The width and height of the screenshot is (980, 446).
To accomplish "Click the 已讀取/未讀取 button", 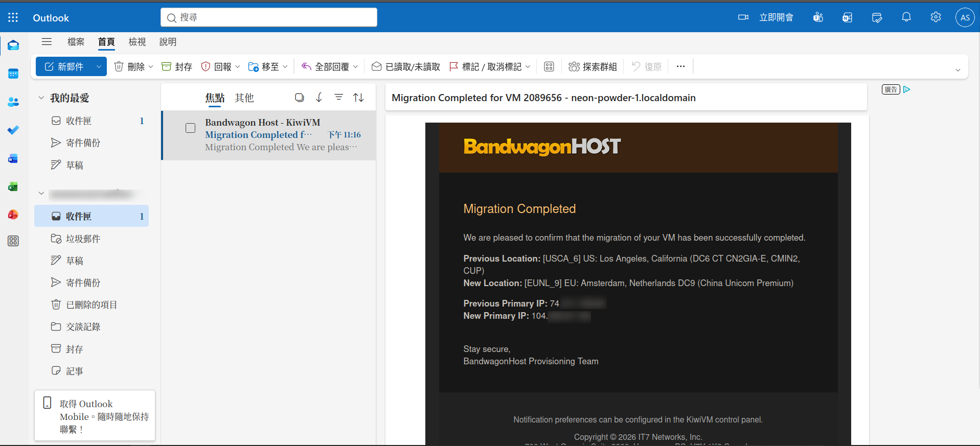I will [406, 67].
